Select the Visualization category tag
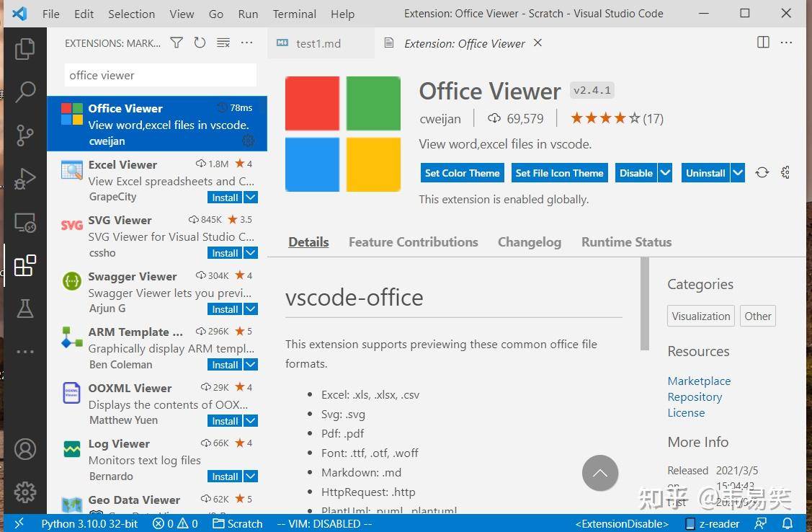 (x=700, y=316)
